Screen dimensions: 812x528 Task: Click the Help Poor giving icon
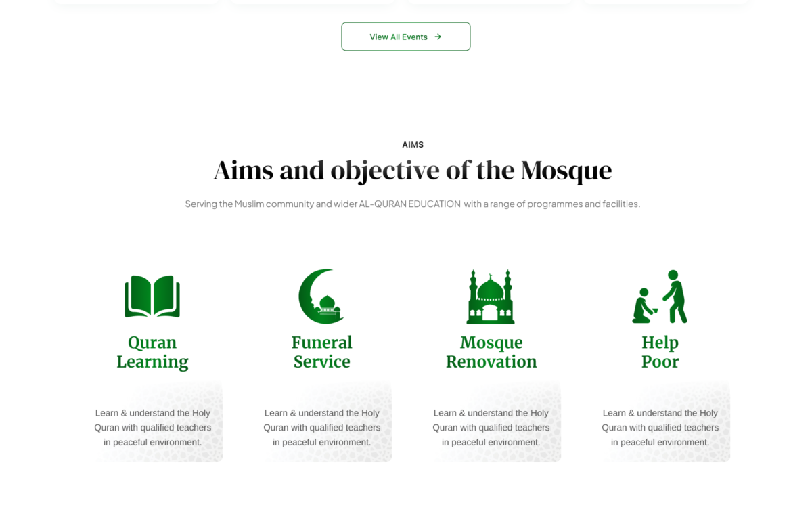tap(660, 296)
